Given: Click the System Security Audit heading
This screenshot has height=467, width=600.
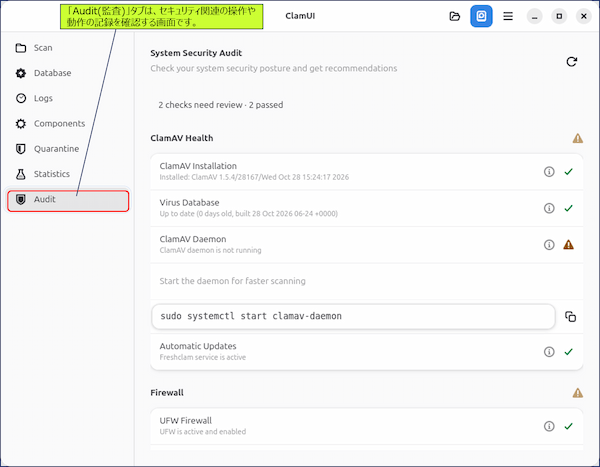Looking at the screenshot, I should pyautogui.click(x=196, y=53).
